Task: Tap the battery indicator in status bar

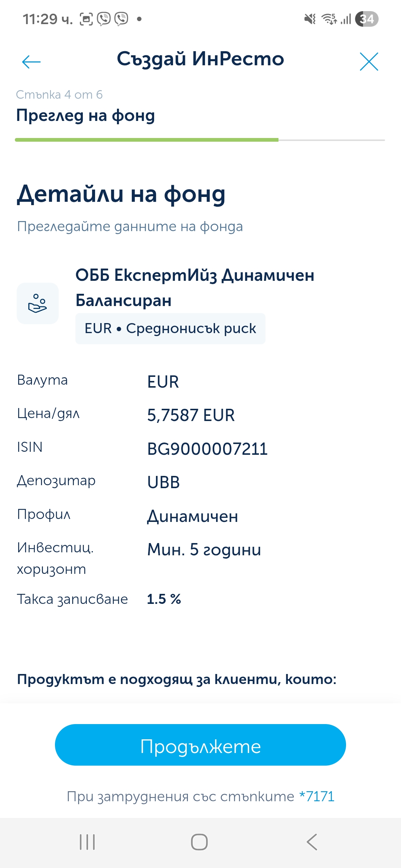Action: [x=366, y=19]
